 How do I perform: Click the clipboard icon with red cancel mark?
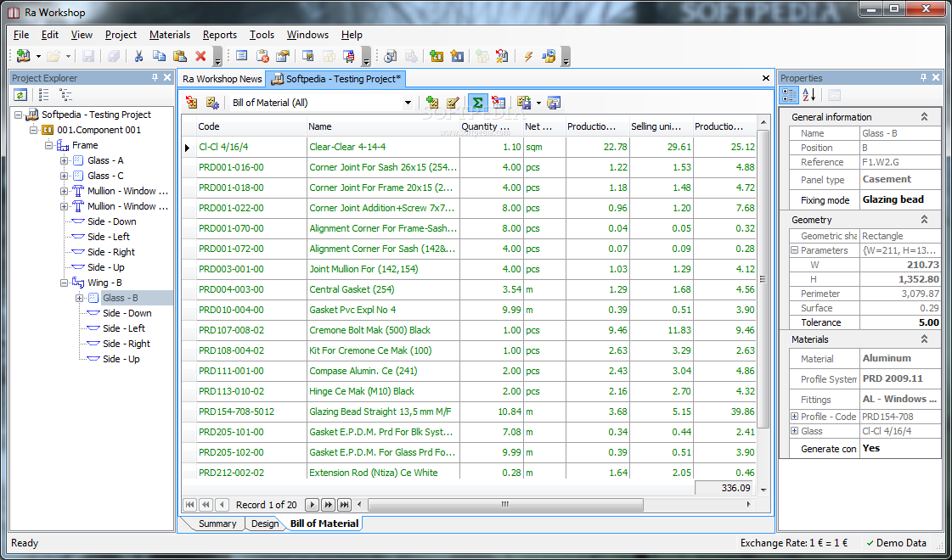coord(262,57)
